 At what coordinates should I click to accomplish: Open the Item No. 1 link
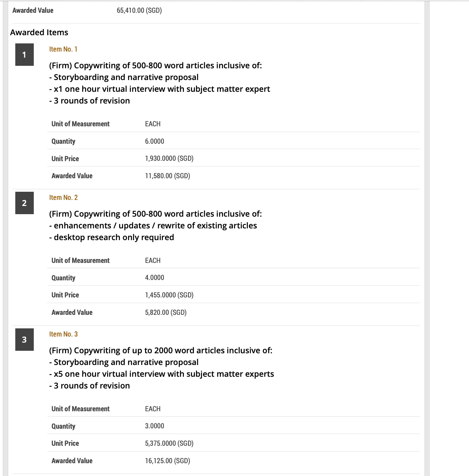63,49
